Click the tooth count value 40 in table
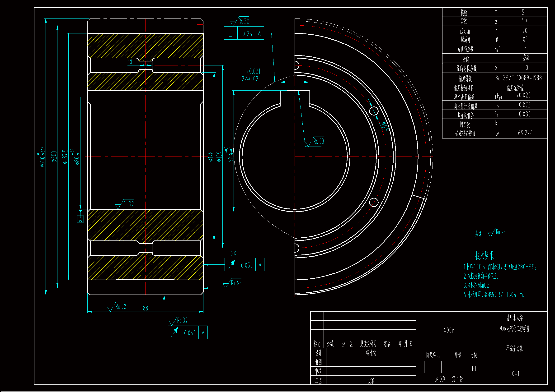555x392 pixels. (524, 21)
